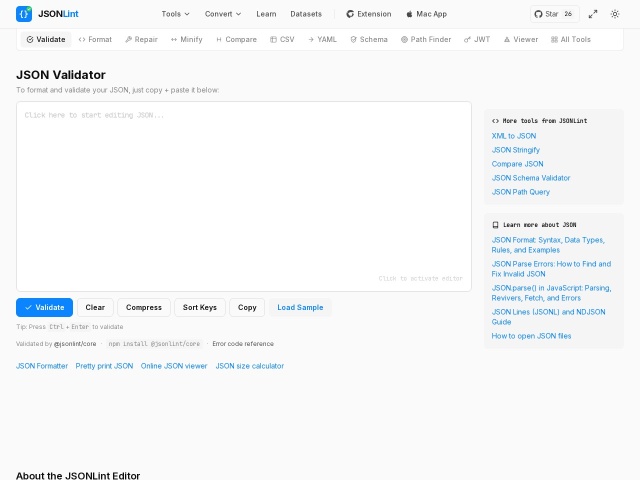Viewport: 640px width, 480px height.
Task: Open the Mac App link text
Action: [431, 14]
